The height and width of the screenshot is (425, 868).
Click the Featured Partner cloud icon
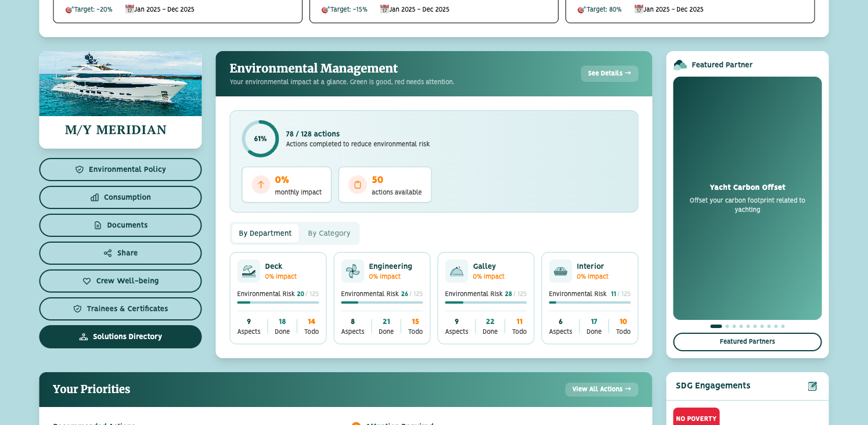coord(680,65)
